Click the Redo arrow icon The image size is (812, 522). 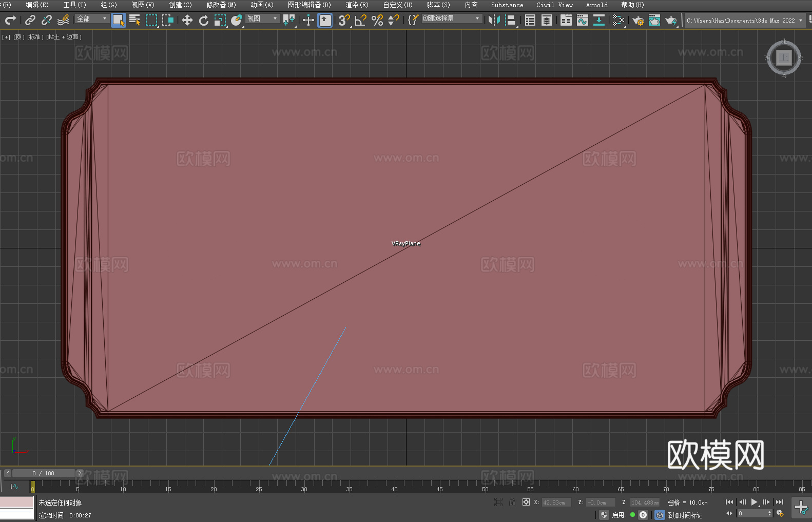pyautogui.click(x=10, y=20)
